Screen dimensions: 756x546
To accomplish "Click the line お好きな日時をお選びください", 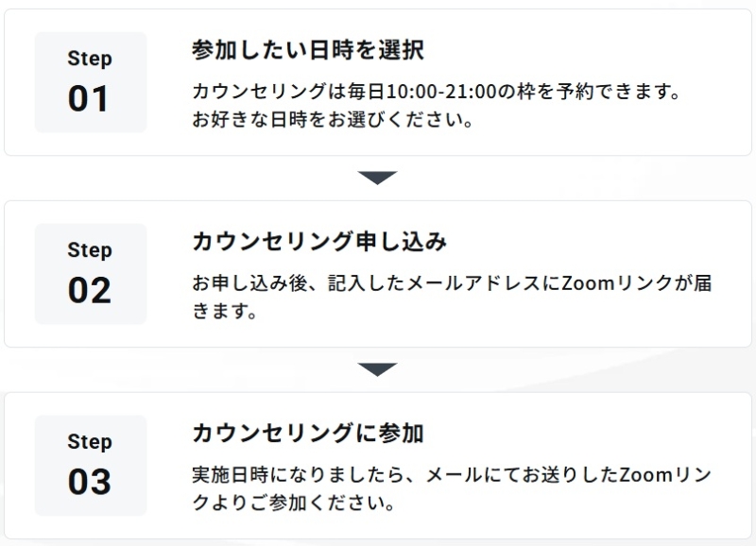I will (x=333, y=121).
